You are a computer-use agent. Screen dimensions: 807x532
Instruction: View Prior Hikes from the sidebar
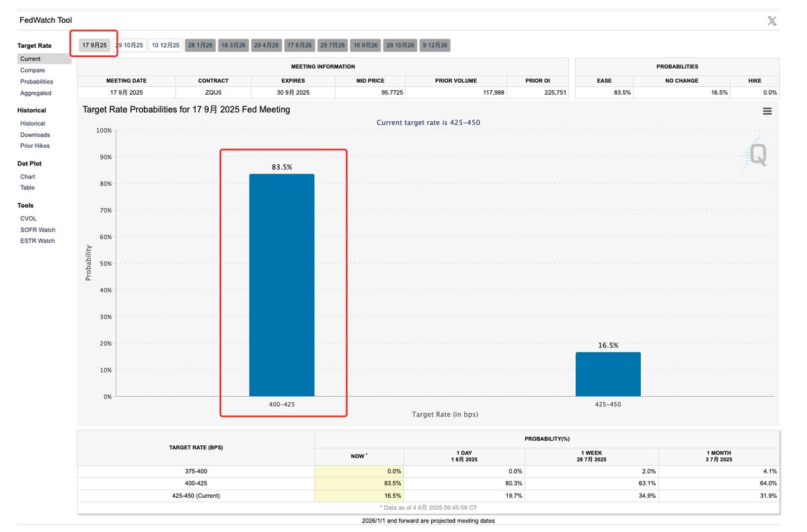pyautogui.click(x=35, y=146)
